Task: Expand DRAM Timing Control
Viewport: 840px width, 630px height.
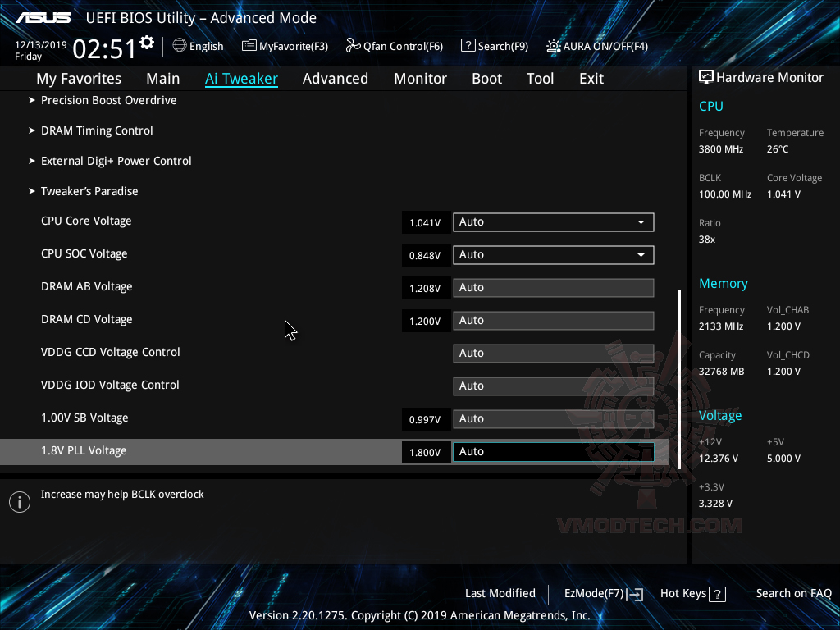Action: click(97, 130)
